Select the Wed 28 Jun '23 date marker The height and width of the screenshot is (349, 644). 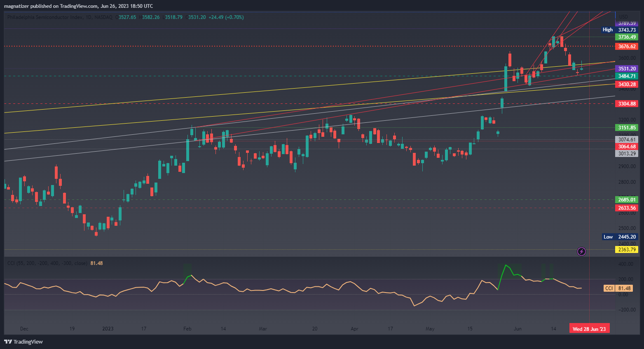point(589,329)
